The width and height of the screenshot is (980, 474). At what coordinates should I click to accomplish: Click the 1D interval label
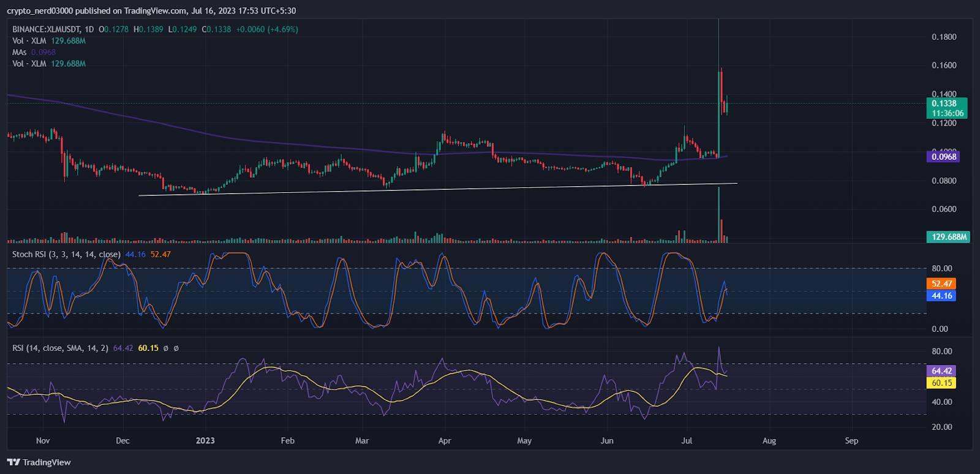89,29
